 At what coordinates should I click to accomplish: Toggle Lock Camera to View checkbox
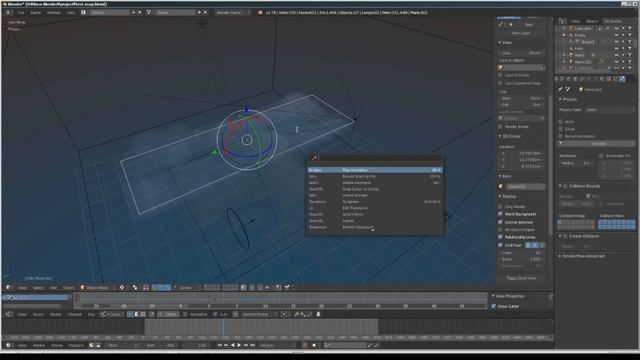500,83
